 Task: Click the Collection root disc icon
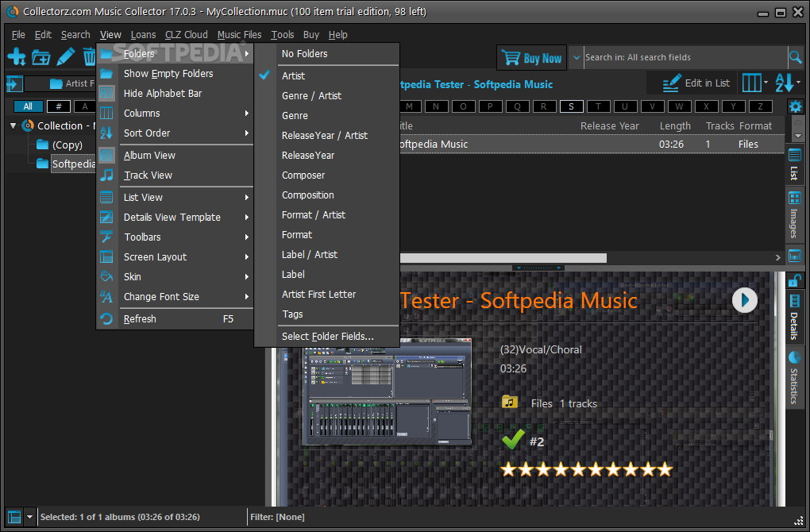click(x=28, y=125)
